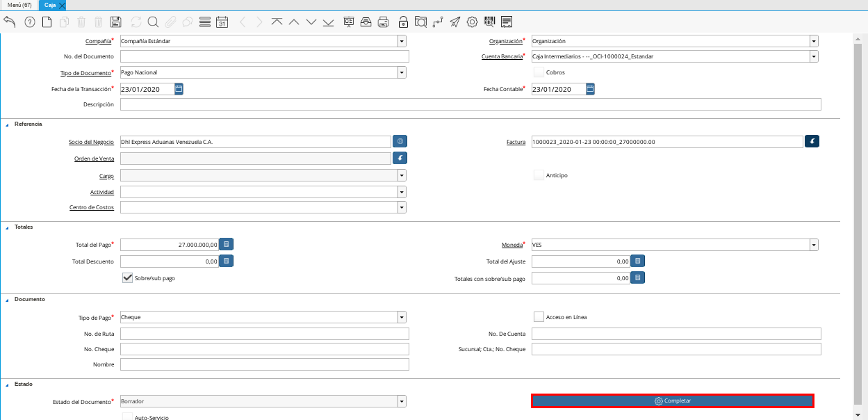Viewport: 868px width, 420px height.
Task: Collapse the Referencia section
Action: tap(8, 124)
